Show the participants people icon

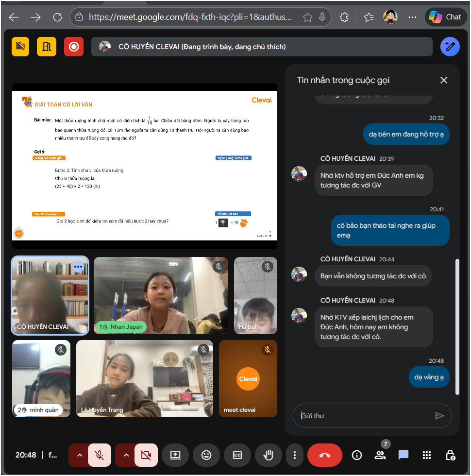click(x=380, y=455)
